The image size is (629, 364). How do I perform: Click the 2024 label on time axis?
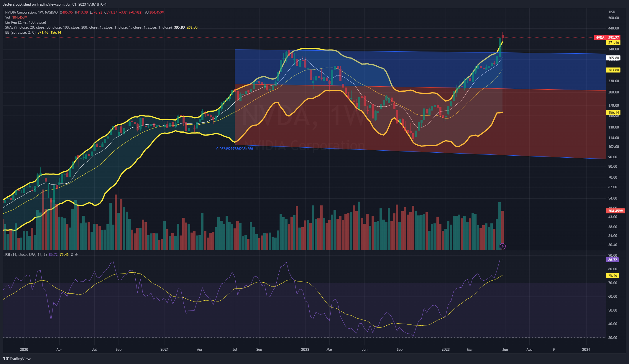586,350
